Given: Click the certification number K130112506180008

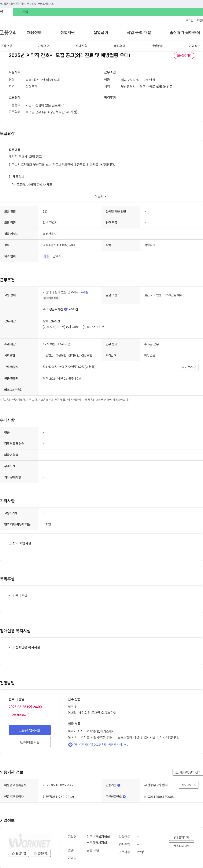Looking at the screenshot, I should pyautogui.click(x=159, y=797).
